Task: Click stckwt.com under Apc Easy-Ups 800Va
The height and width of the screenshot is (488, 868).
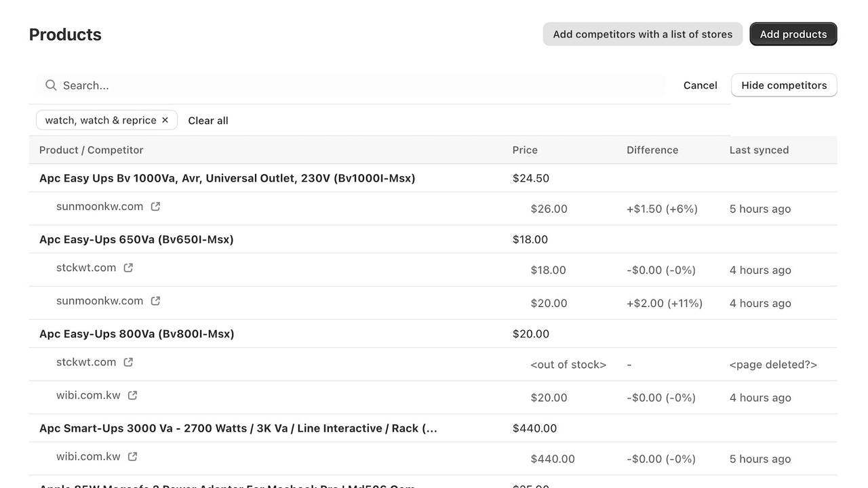Action: (x=86, y=362)
